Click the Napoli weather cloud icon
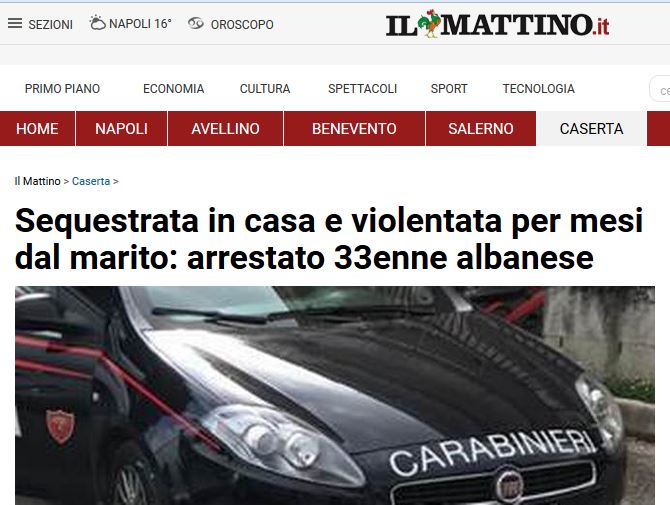Screen dimensions: 670x505 [x=97, y=23]
